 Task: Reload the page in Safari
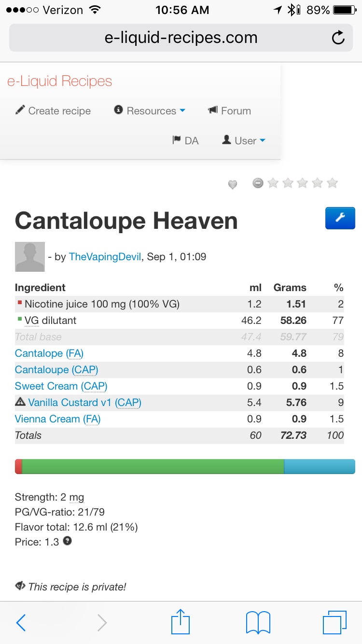tap(338, 38)
